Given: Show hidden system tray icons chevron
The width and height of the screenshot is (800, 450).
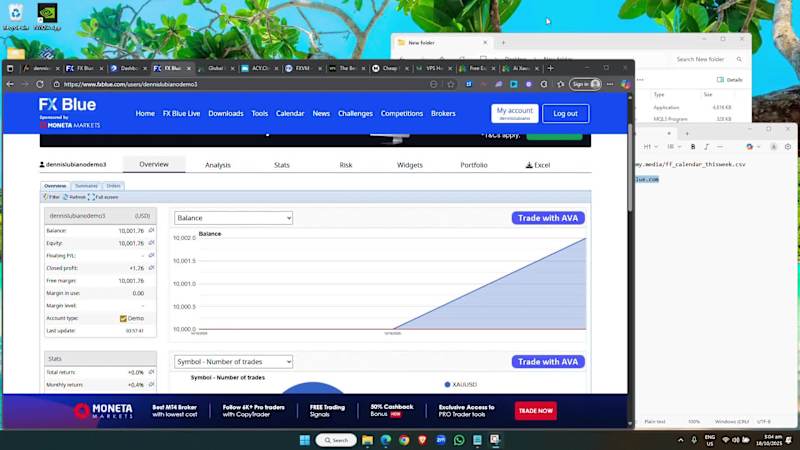Looking at the screenshot, I should click(x=681, y=440).
